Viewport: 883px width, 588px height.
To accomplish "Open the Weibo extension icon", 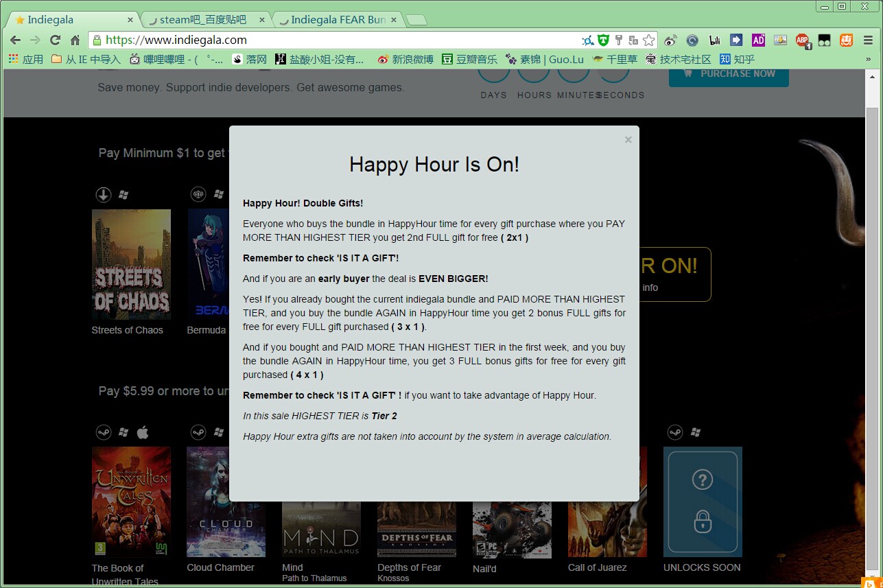I will coord(671,40).
